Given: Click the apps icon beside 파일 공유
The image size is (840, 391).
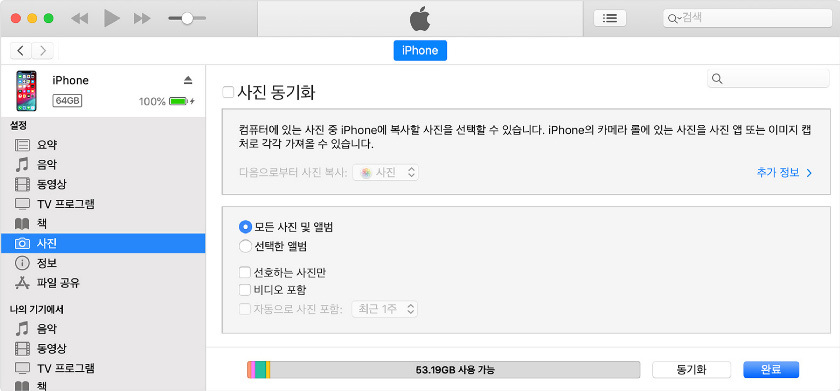Looking at the screenshot, I should click(x=22, y=282).
